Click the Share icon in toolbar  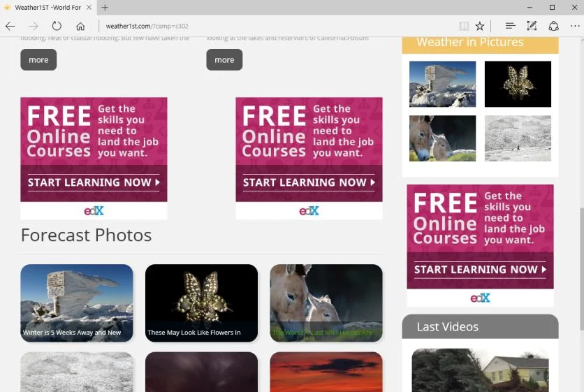(x=553, y=26)
